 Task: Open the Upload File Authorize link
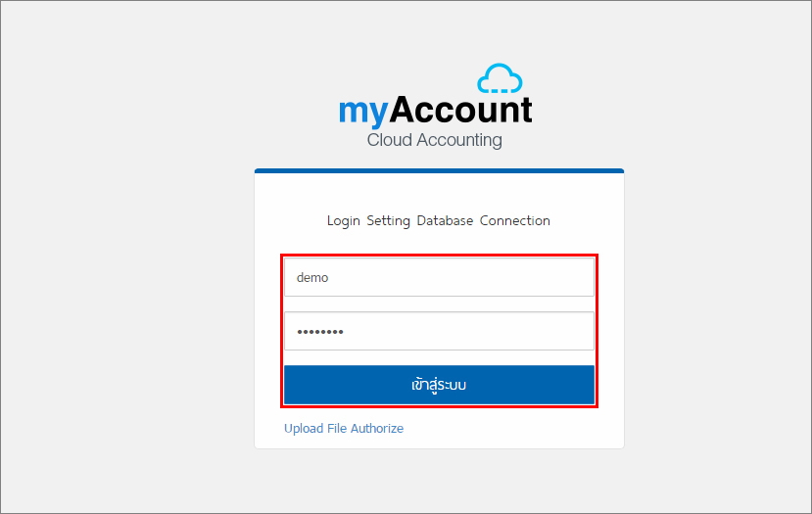(344, 429)
